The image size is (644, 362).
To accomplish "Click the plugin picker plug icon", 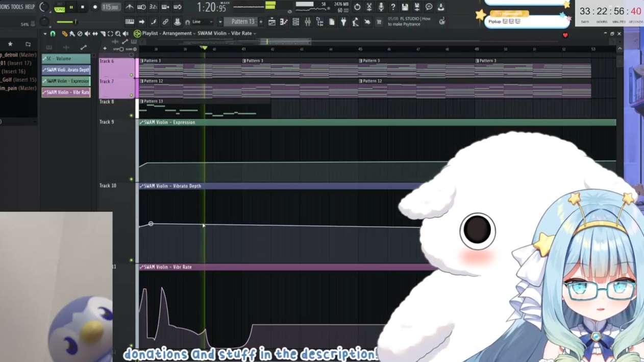I will [343, 22].
